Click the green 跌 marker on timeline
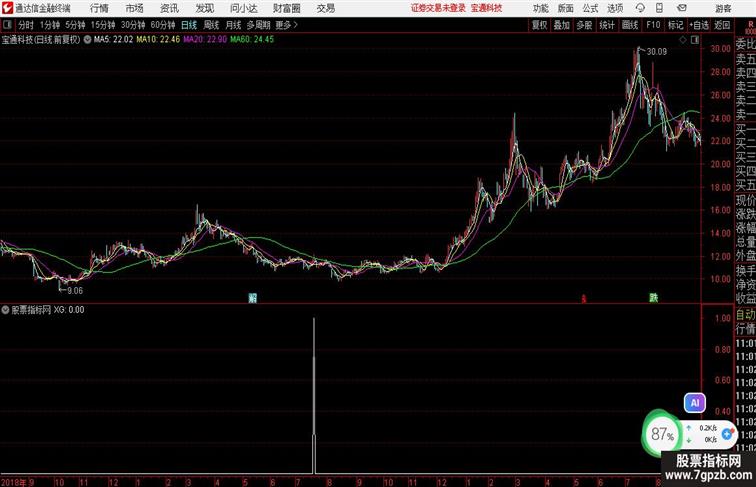This screenshot has width=756, height=487. click(x=653, y=298)
